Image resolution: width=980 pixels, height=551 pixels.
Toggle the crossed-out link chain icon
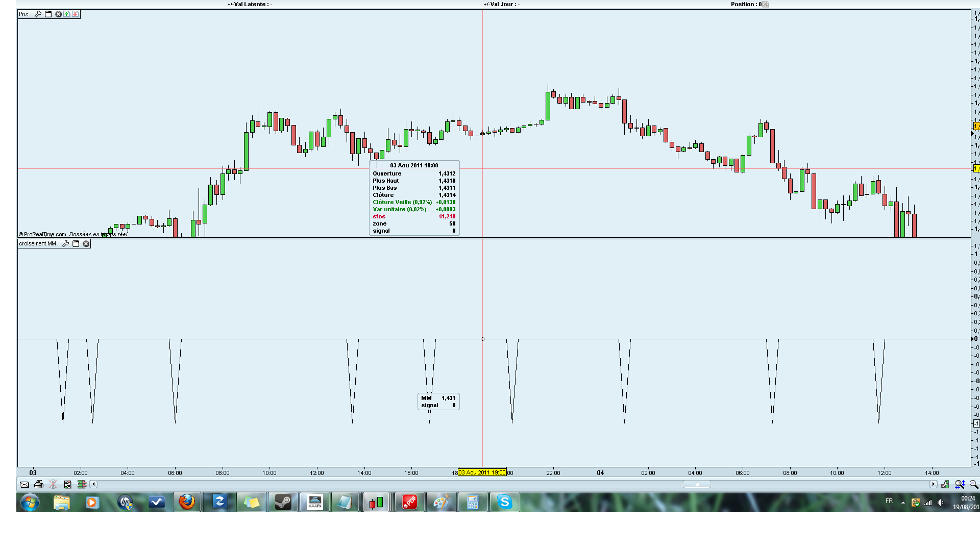(53, 485)
